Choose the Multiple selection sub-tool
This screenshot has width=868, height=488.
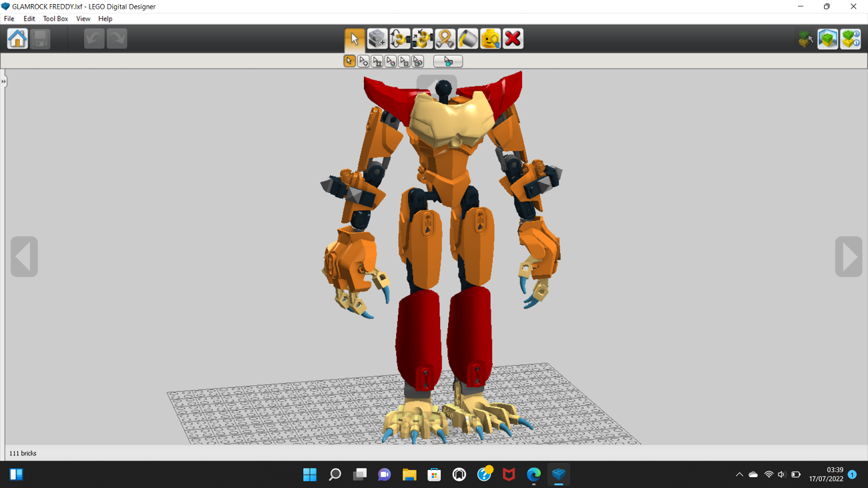pyautogui.click(x=363, y=61)
